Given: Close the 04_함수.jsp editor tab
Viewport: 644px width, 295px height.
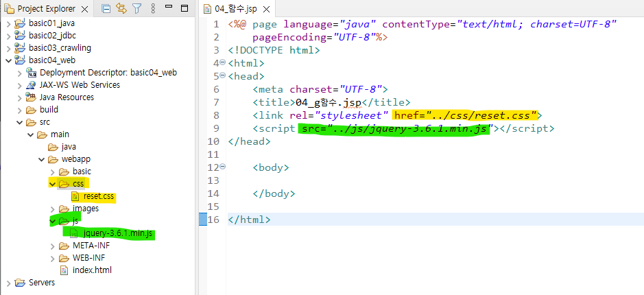Looking at the screenshot, I should tap(267, 9).
